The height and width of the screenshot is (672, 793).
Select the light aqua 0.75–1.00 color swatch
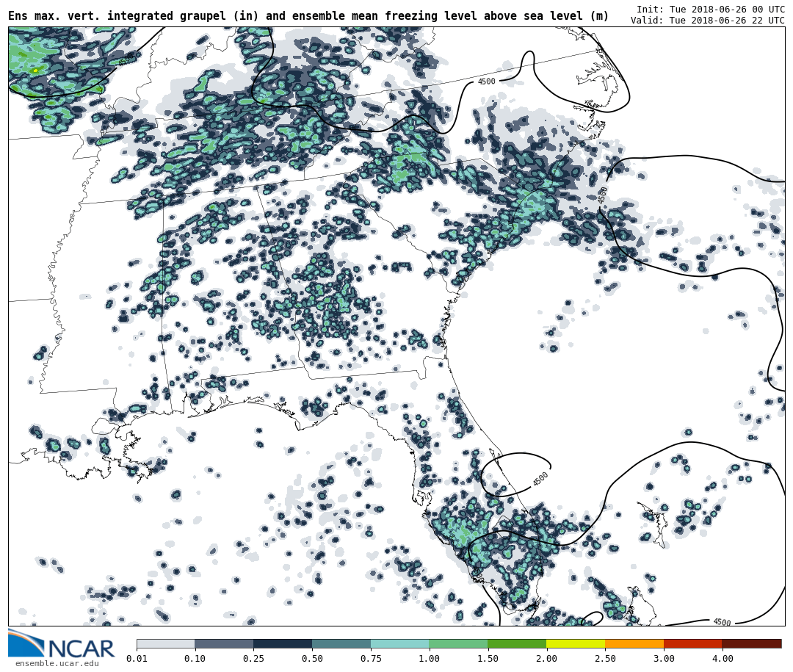[x=400, y=643]
